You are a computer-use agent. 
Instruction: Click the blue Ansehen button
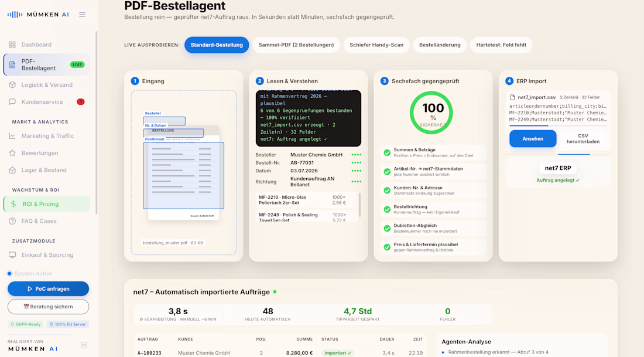(533, 138)
